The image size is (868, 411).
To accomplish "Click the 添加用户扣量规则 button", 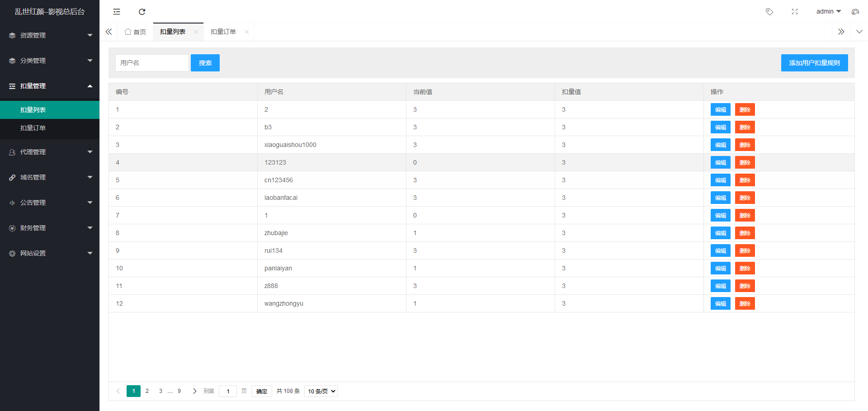I will pos(814,63).
